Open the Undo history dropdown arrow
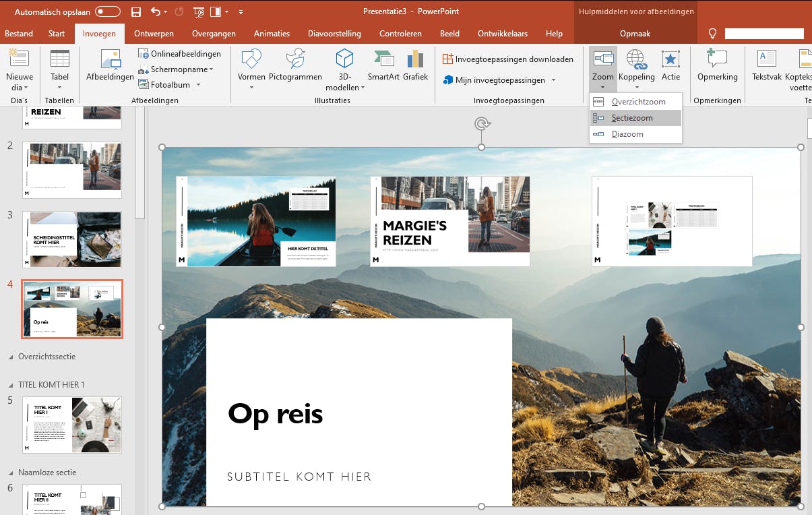The width and height of the screenshot is (812, 515). coord(165,12)
